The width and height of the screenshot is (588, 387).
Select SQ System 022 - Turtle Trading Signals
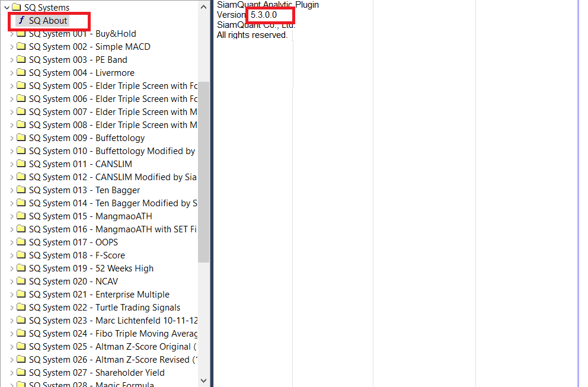coord(104,308)
